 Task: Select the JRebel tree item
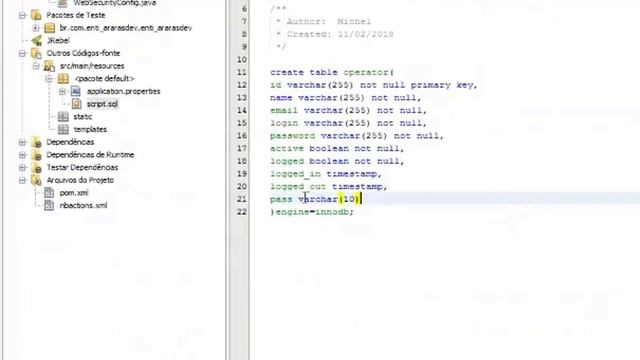point(58,40)
